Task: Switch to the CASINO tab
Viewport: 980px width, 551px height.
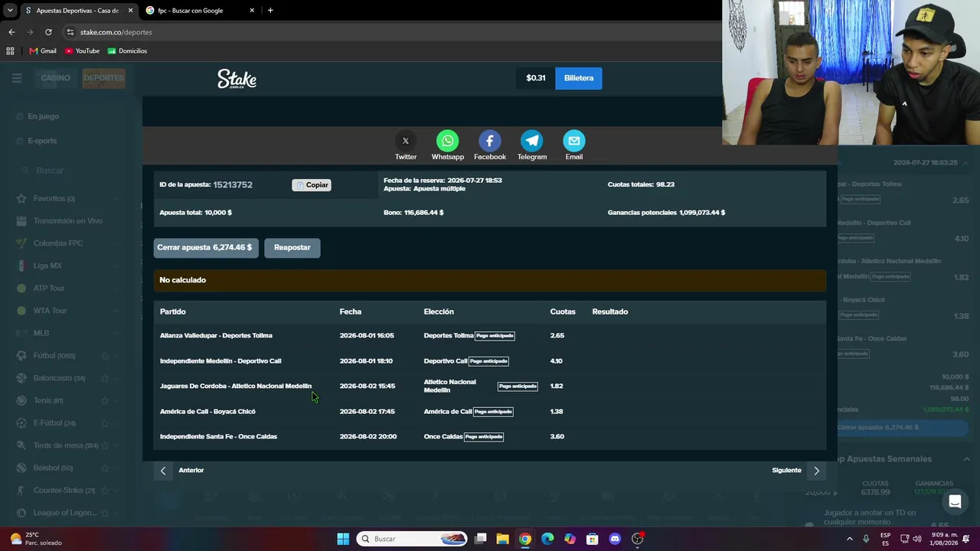Action: tap(55, 78)
